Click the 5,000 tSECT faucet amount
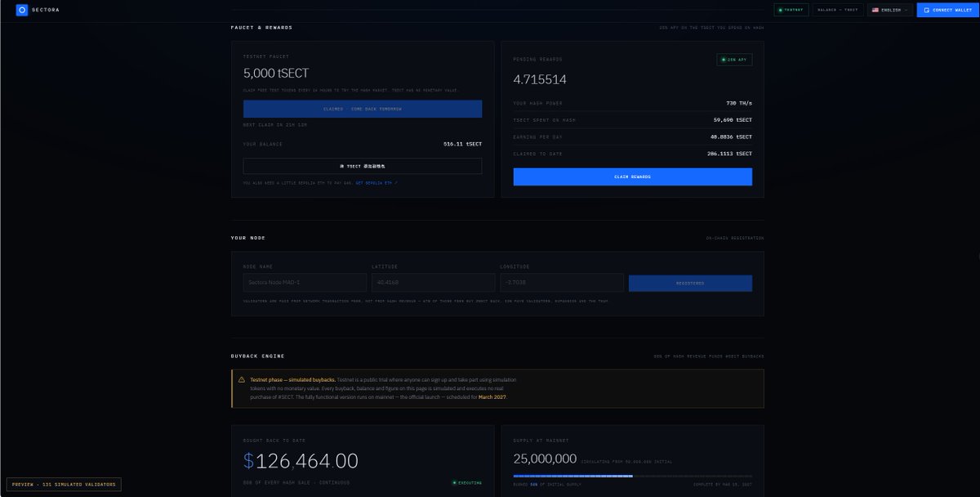 [276, 74]
